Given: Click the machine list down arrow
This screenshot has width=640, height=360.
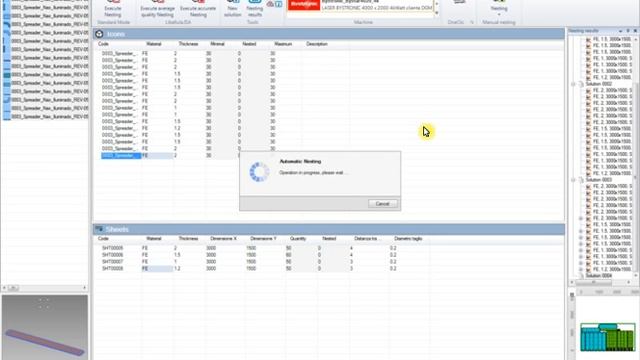Looking at the screenshot, I should [436, 13].
